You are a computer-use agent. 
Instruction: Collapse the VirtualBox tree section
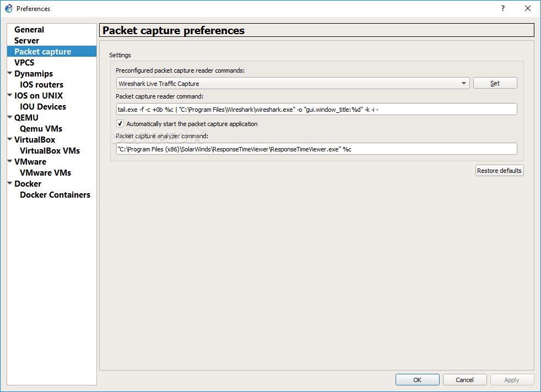tap(10, 139)
